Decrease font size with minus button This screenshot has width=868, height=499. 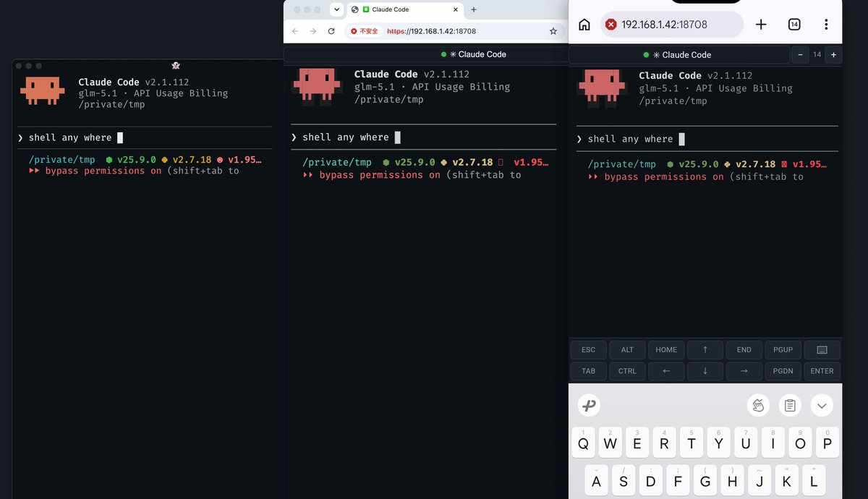coord(800,55)
